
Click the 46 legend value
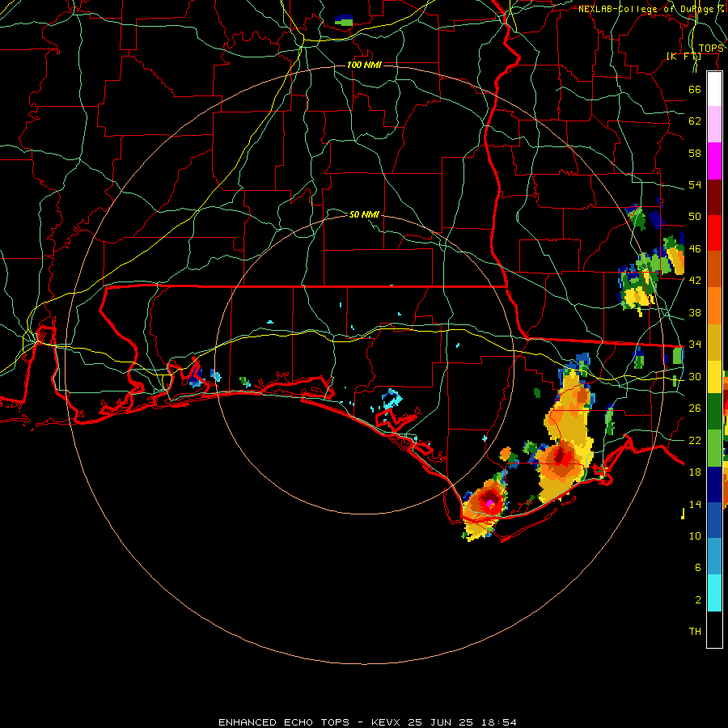[695, 248]
